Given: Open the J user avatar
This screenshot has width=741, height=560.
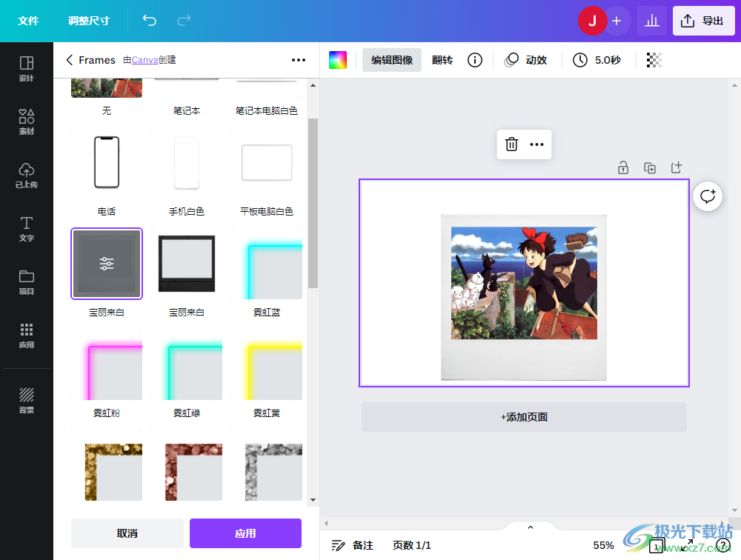Looking at the screenshot, I should 592,21.
